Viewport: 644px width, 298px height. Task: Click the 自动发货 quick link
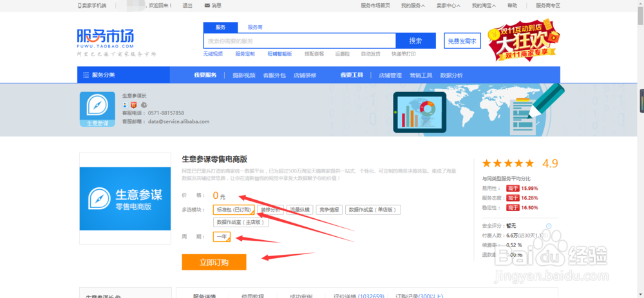coord(370,54)
